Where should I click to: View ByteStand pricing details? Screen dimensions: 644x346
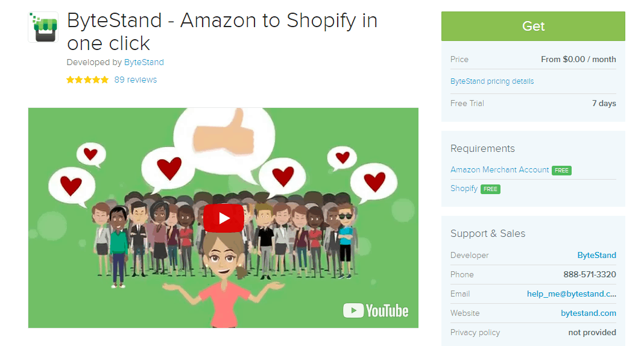(492, 81)
